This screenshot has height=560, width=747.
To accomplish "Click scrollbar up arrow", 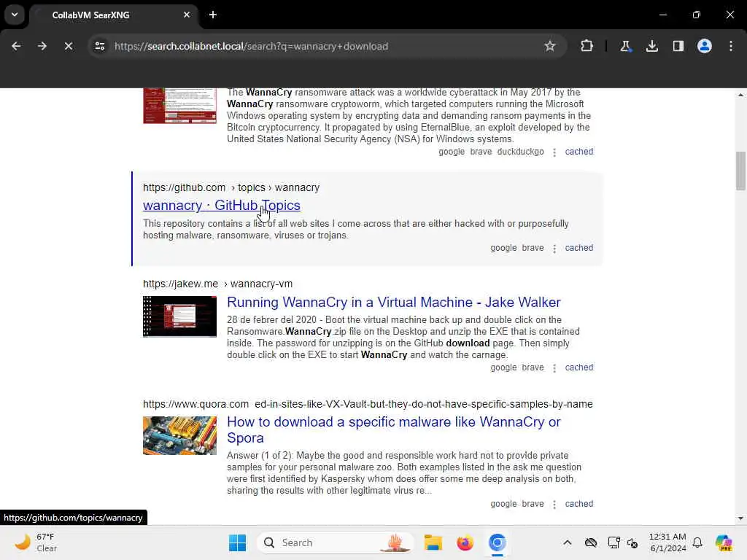I will click(740, 96).
